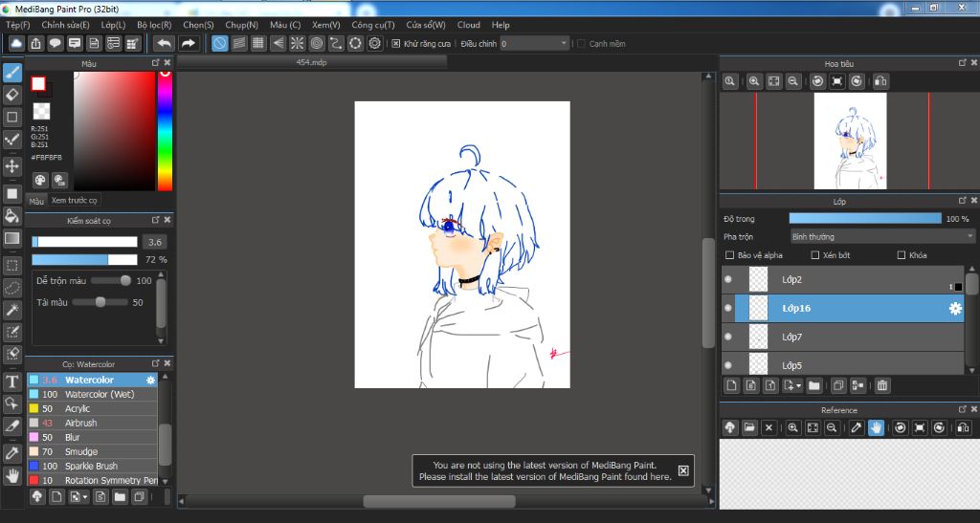This screenshot has width=980, height=523.
Task: Click the Navigator preview thumbnail
Action: tap(850, 142)
